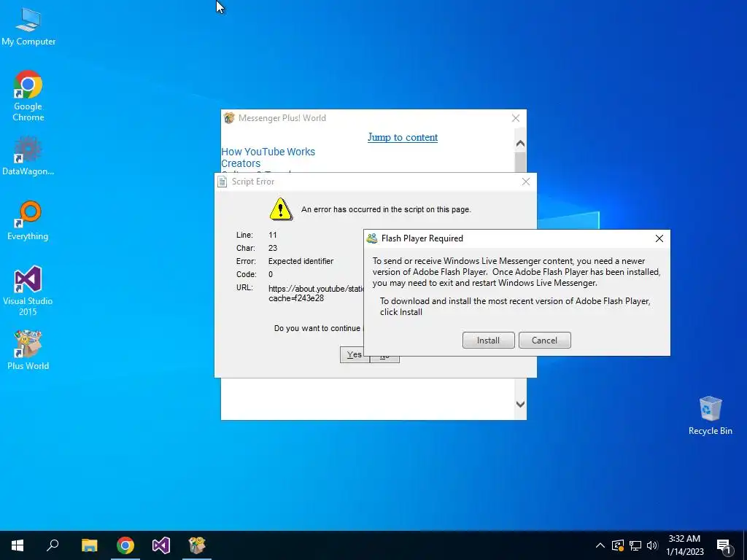Click Cancel in Flash Player dialog
Viewport: 747px width, 560px height.
(x=544, y=340)
